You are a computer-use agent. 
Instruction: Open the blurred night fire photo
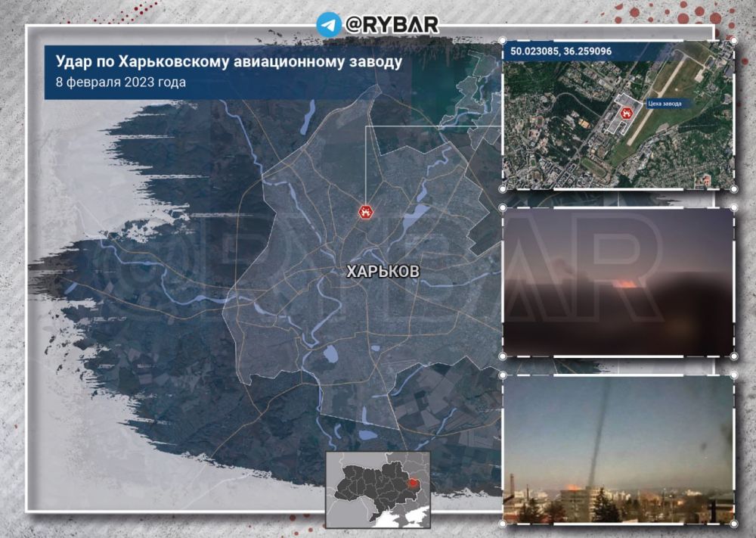pyautogui.click(x=618, y=281)
